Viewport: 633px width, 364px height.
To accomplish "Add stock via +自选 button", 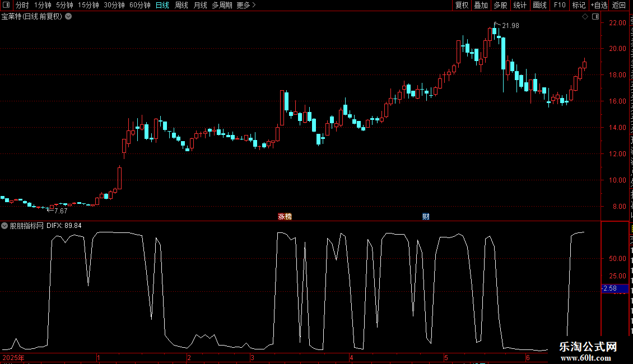I will click(x=599, y=5).
